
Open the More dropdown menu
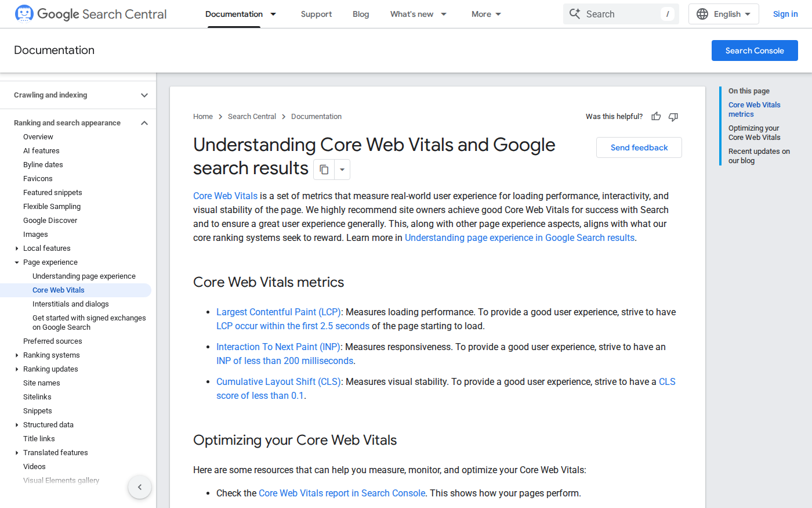(x=486, y=14)
